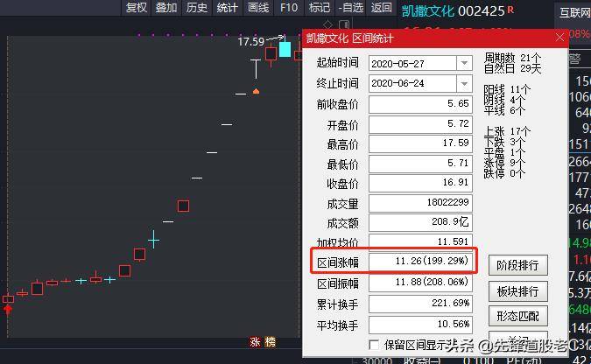Screen dimensions: 591x364
Task: Click the 互联网 sector tab
Action: click(574, 12)
